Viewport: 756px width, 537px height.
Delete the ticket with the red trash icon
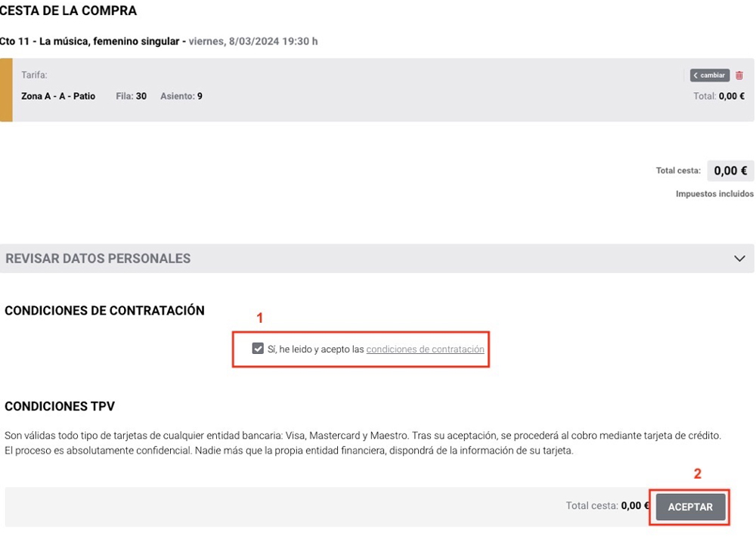click(x=739, y=76)
